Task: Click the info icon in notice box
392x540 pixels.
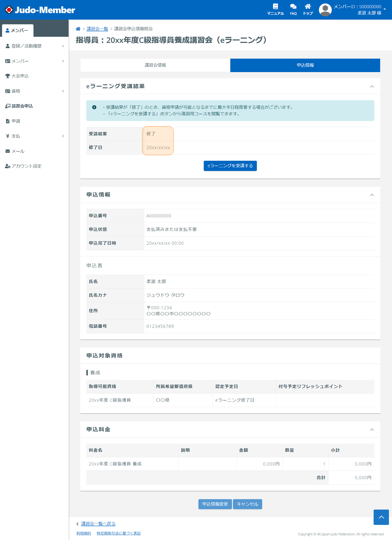Action: pos(94,107)
